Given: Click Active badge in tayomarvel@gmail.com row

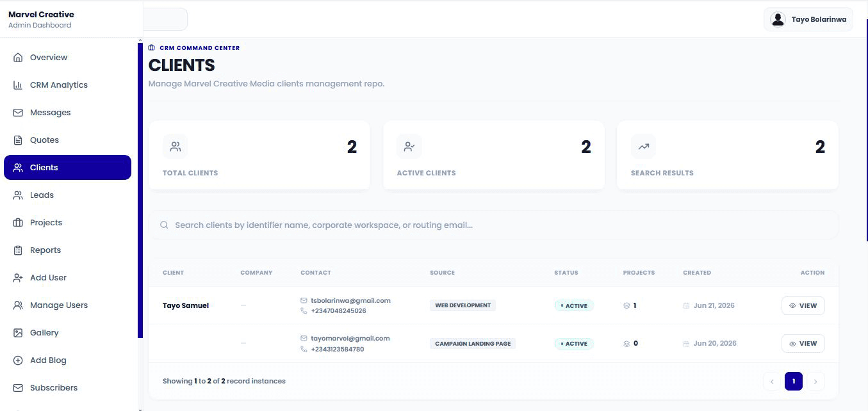Looking at the screenshot, I should point(574,344).
